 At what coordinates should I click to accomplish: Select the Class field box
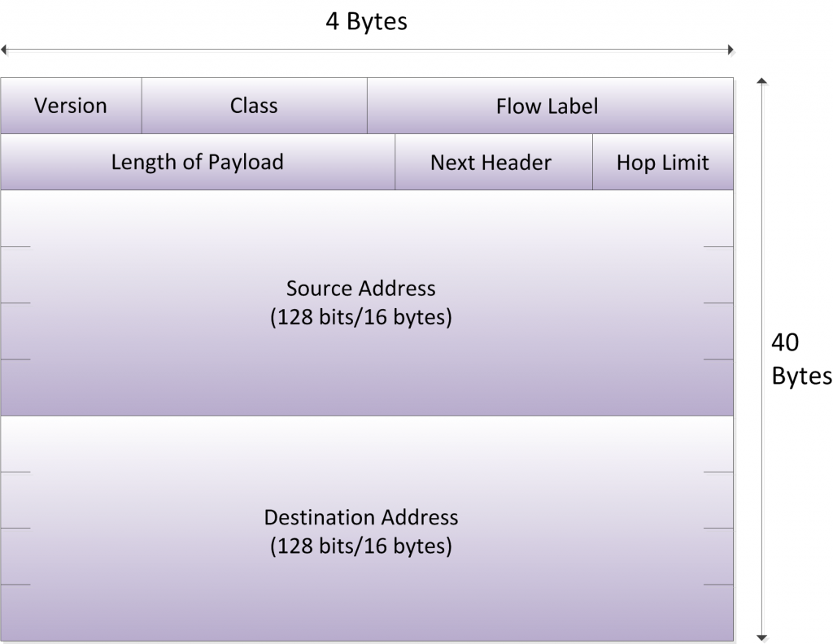pyautogui.click(x=254, y=106)
